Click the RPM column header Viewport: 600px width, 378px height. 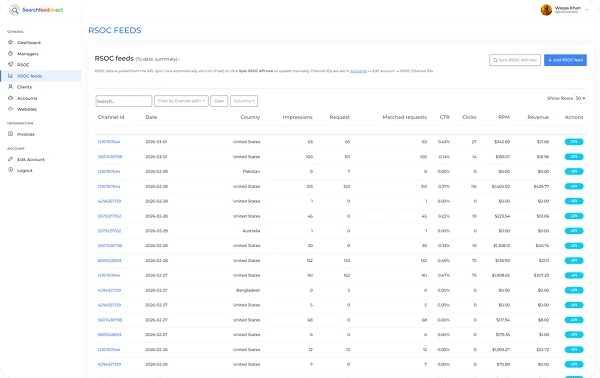pos(504,117)
